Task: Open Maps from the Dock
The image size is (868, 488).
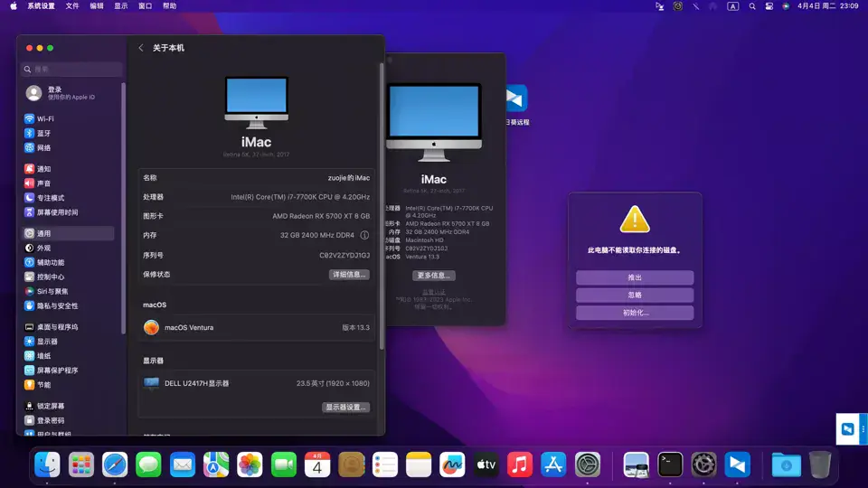Action: tap(216, 465)
